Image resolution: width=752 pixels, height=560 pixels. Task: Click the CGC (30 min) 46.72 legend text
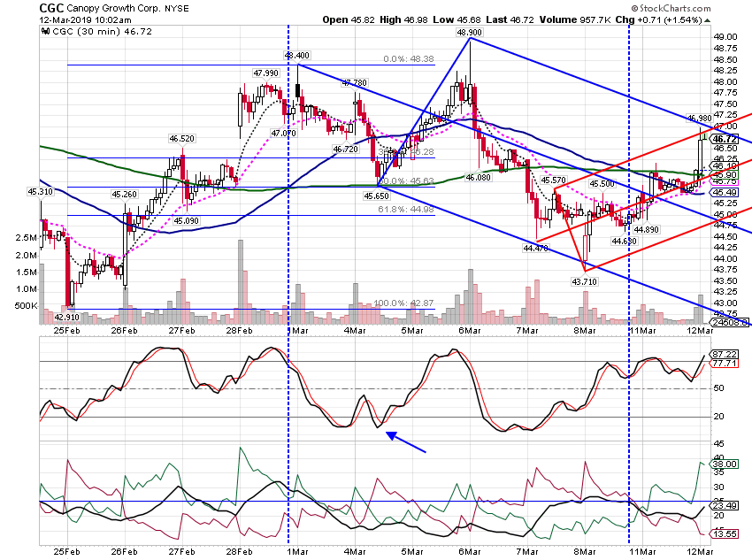click(x=102, y=32)
